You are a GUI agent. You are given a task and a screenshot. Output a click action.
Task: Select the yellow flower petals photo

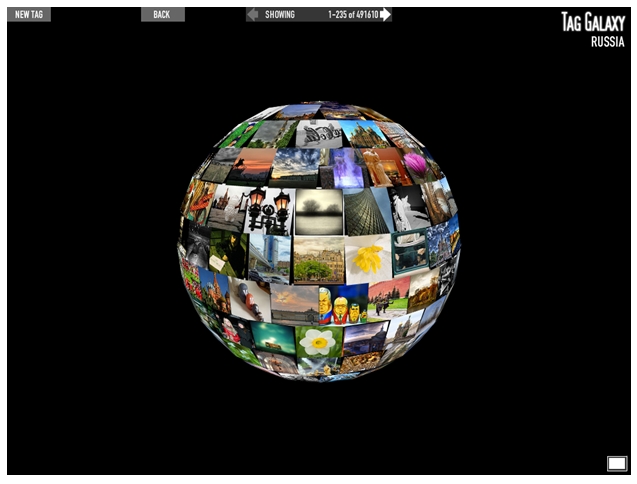(369, 258)
